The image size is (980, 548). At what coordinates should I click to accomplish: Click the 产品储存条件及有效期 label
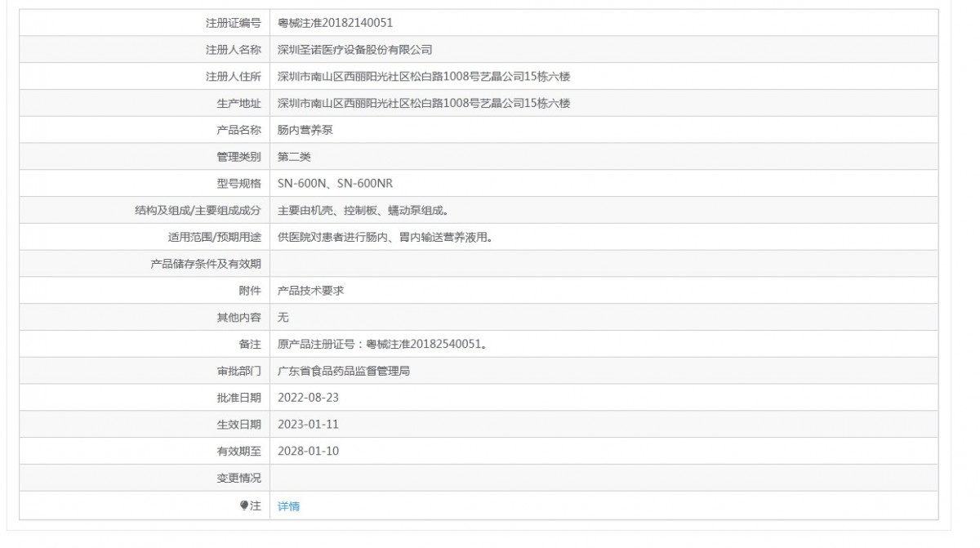(x=205, y=264)
